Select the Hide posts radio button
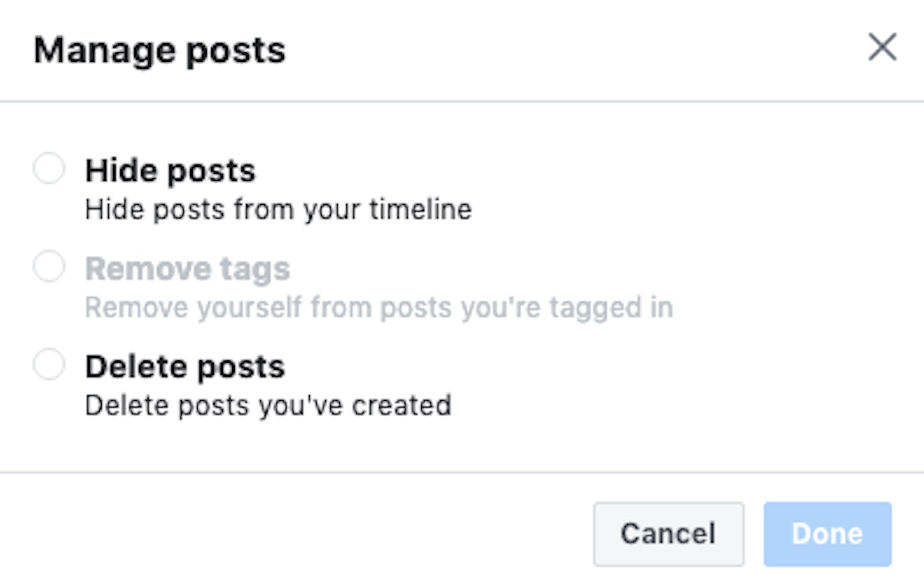Image resolution: width=924 pixels, height=588 pixels. coord(49,169)
